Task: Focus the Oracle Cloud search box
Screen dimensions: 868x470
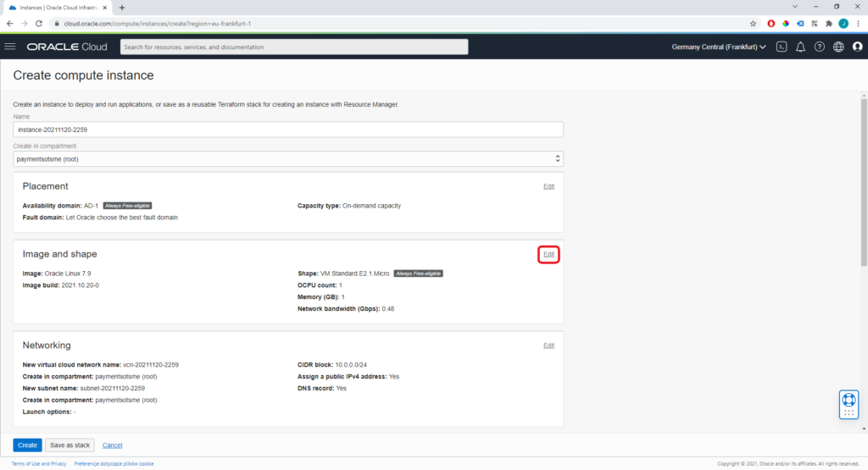Action: point(294,47)
